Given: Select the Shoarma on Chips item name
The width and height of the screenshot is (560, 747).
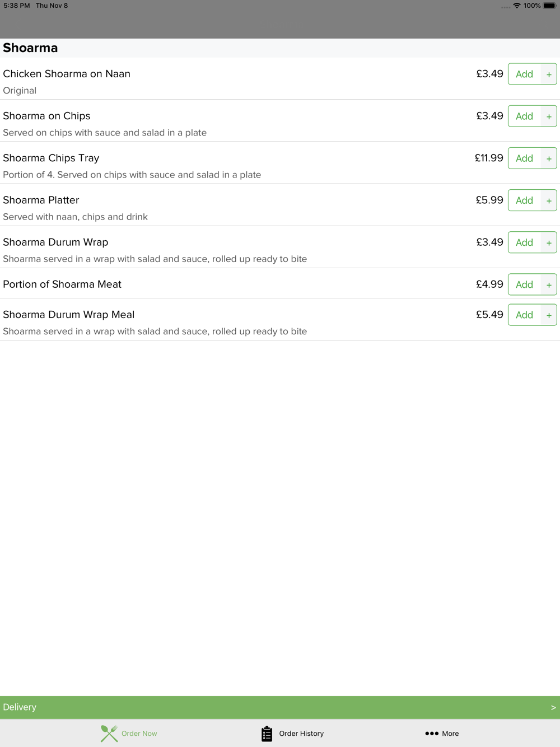Looking at the screenshot, I should [x=46, y=116].
